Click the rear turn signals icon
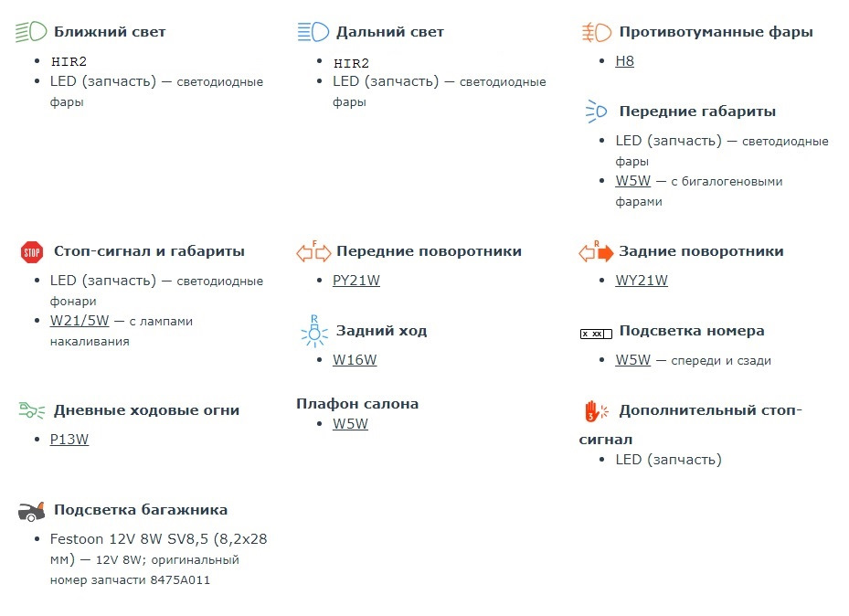849x616 pixels. [596, 251]
